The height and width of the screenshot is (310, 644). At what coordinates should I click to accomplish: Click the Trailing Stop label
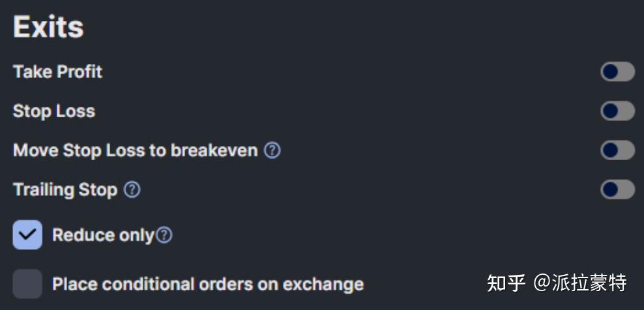click(x=65, y=190)
